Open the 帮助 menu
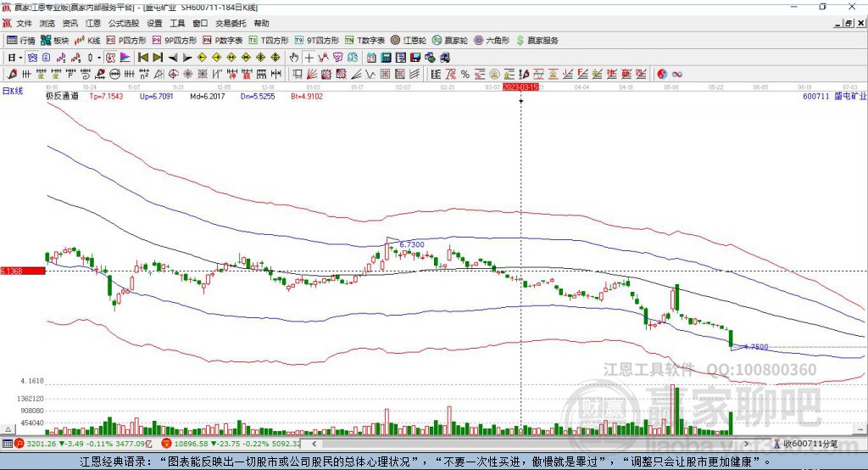868x470 pixels. pyautogui.click(x=261, y=23)
